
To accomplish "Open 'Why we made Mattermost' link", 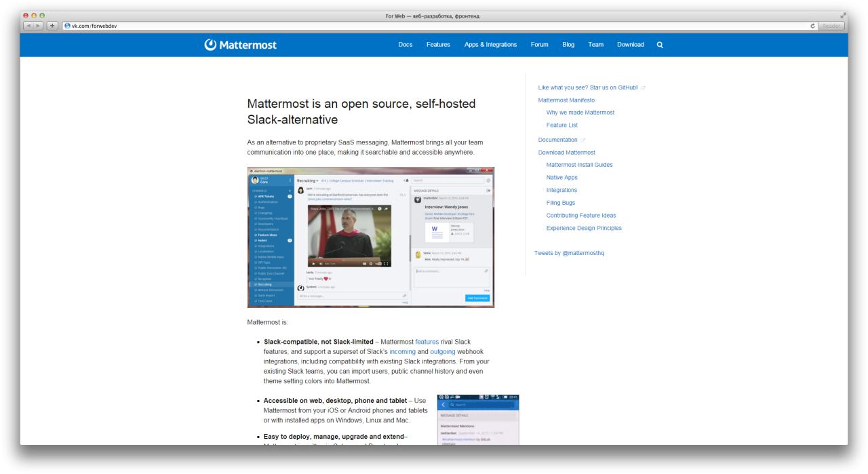I will pyautogui.click(x=580, y=113).
